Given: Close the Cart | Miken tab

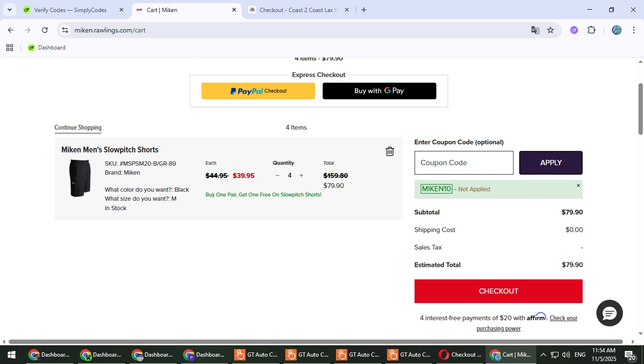Looking at the screenshot, I should coord(234,10).
